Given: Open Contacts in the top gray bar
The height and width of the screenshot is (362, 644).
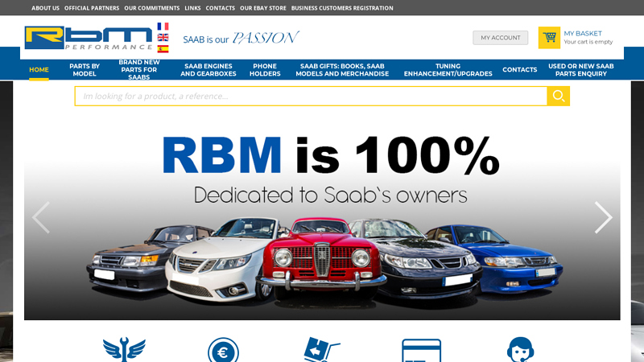Looking at the screenshot, I should [220, 8].
